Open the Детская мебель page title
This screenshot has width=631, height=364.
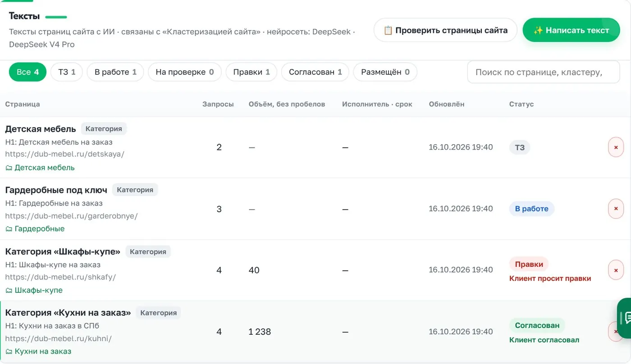click(x=41, y=129)
